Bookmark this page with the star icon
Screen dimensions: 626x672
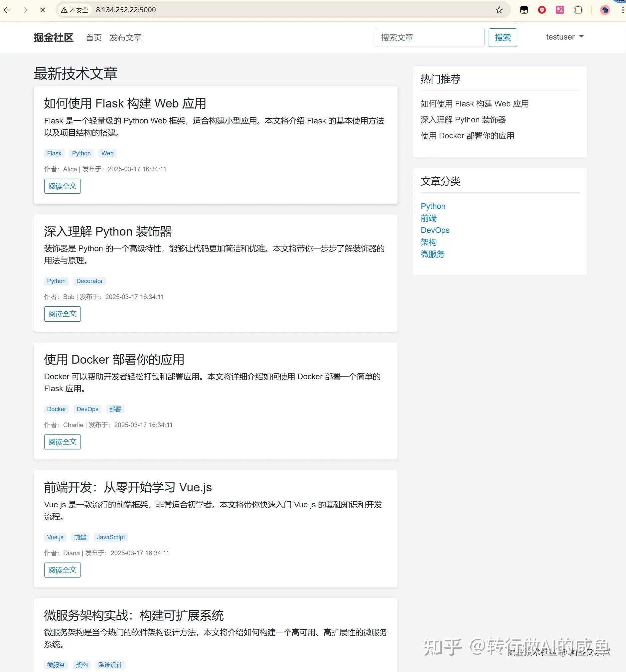point(499,10)
